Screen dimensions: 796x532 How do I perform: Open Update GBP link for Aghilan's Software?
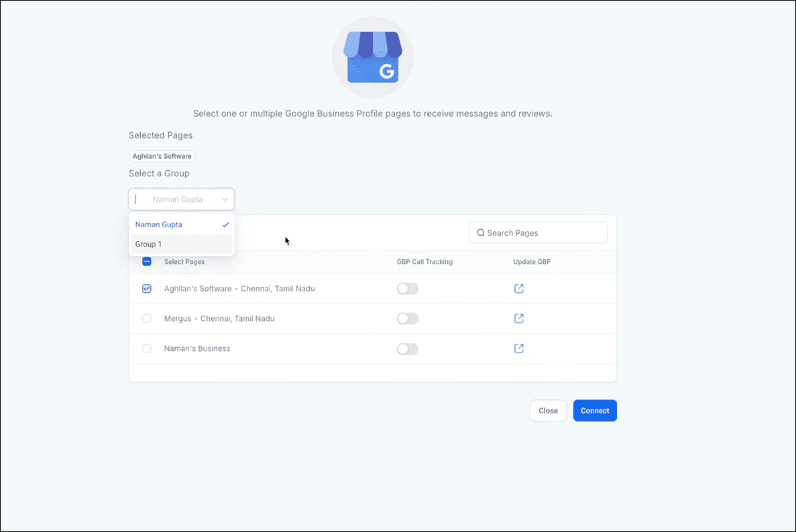tap(518, 289)
